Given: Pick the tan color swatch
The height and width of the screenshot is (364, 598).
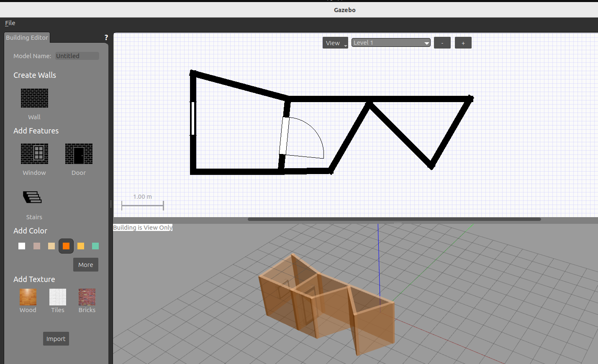Looking at the screenshot, I should point(51,246).
